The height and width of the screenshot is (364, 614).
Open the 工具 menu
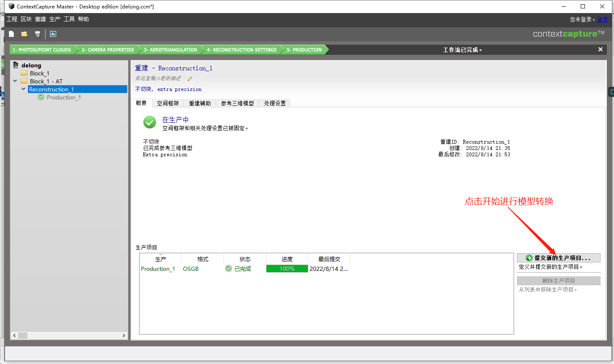coord(69,19)
